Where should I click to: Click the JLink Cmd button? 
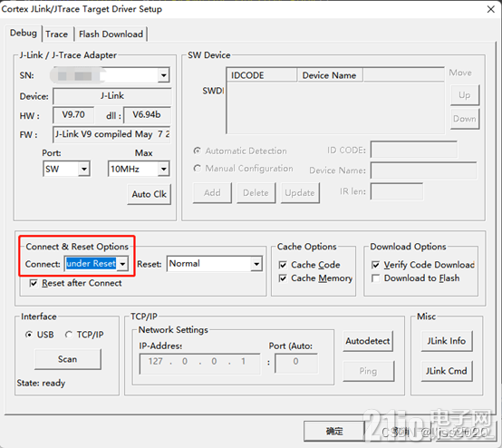pos(447,371)
